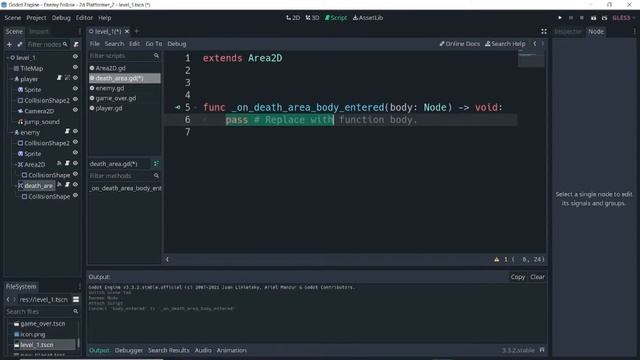Screen dimensions: 640x360
Task: Open the Scene menu
Action: pyautogui.click(x=13, y=18)
